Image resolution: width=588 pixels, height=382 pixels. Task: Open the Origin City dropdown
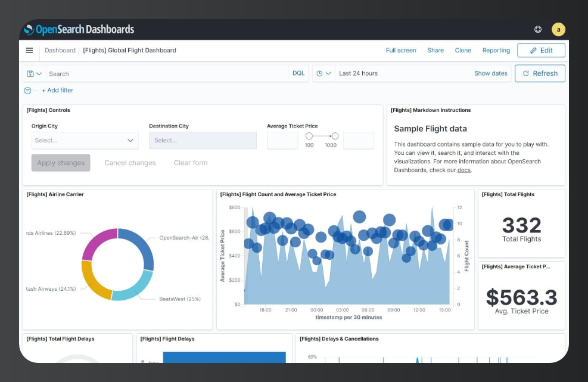85,140
